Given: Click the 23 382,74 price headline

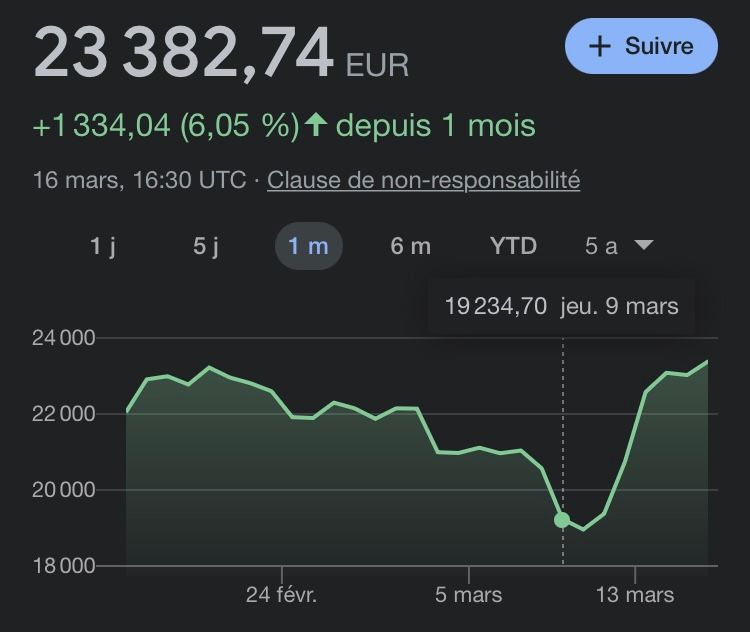Looking at the screenshot, I should pyautogui.click(x=183, y=53).
